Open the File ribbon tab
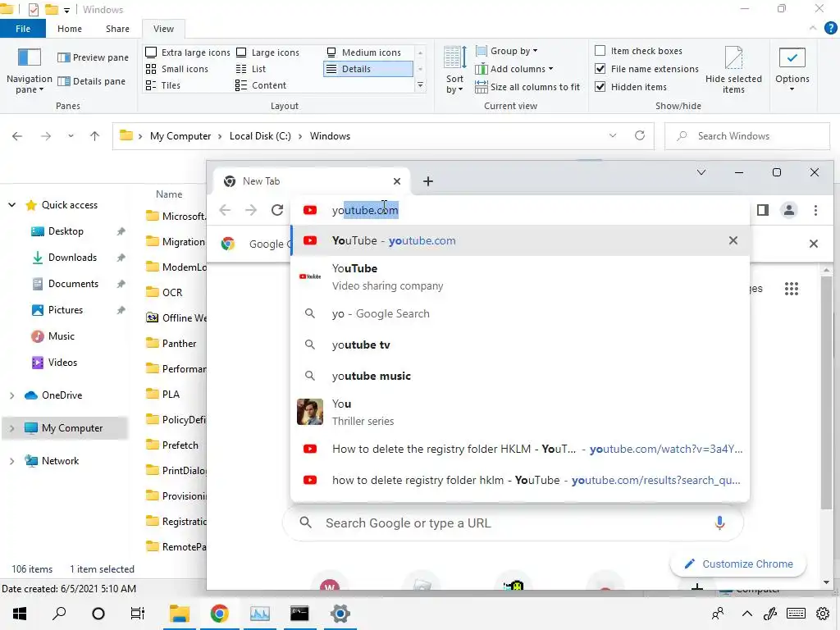This screenshot has width=840, height=630. pyautogui.click(x=23, y=29)
